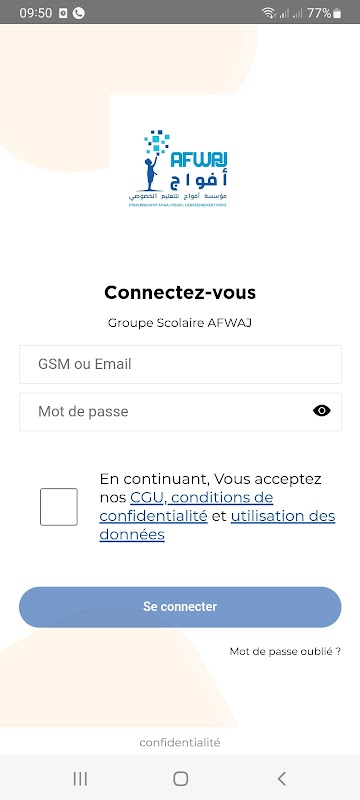Tap the AFWAJ school logo

[x=178, y=168]
